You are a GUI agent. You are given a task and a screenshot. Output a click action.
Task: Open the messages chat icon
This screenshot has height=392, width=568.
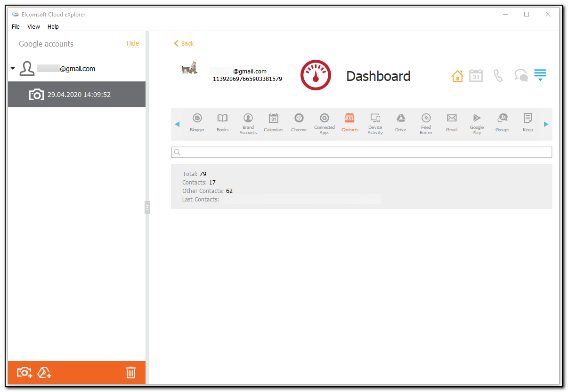pyautogui.click(x=520, y=75)
